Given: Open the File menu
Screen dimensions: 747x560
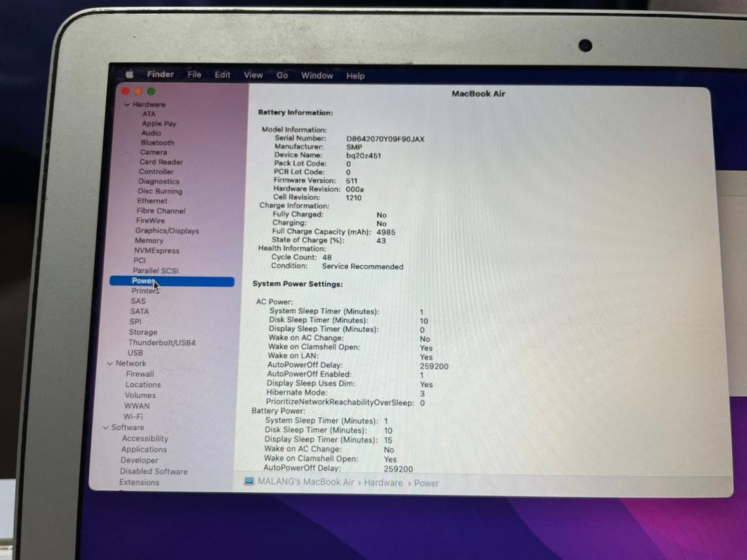Looking at the screenshot, I should tap(194, 75).
